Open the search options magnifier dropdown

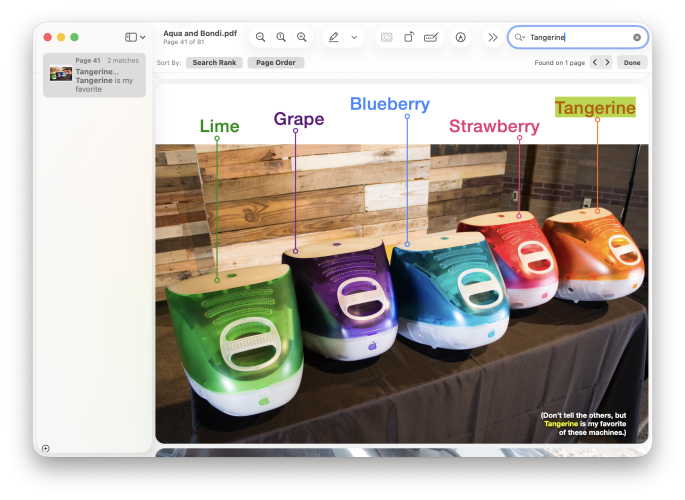(520, 37)
